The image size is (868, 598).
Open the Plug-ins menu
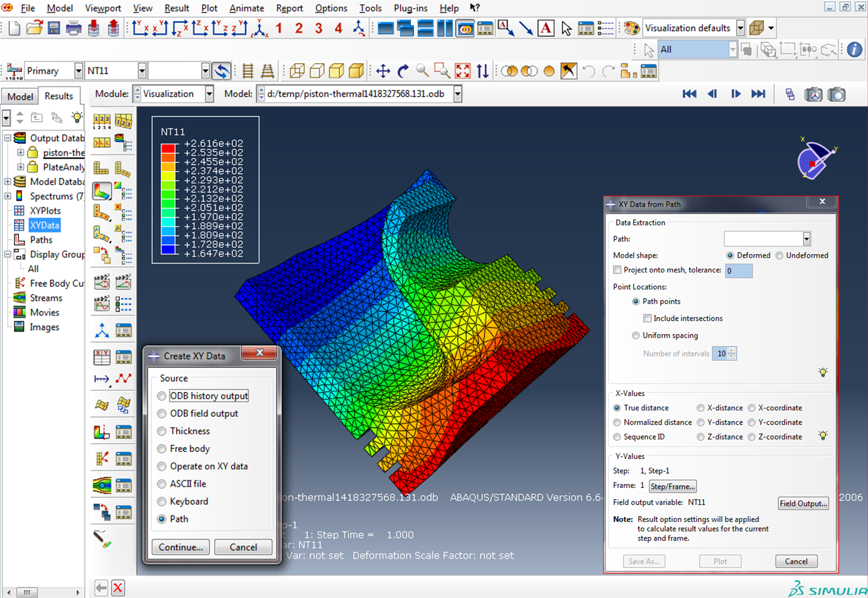(x=410, y=8)
